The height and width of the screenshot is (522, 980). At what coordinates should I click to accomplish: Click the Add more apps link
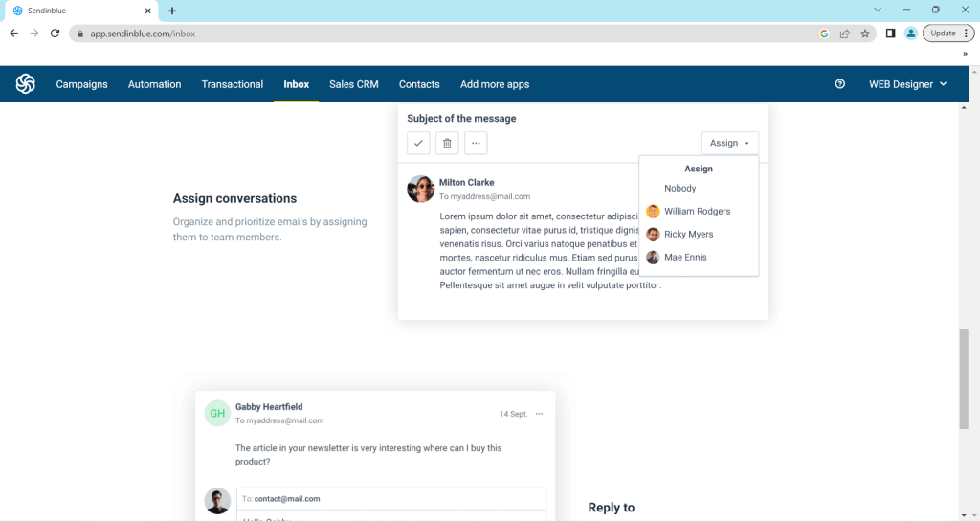click(495, 84)
